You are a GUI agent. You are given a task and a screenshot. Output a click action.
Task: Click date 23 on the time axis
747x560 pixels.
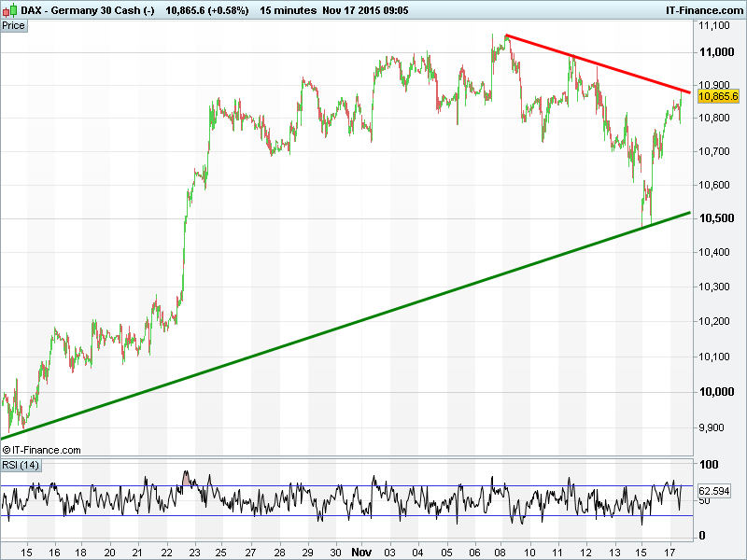(x=193, y=552)
